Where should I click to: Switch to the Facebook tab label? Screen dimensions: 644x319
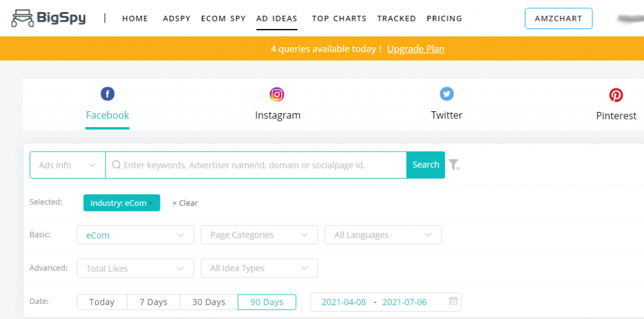108,115
